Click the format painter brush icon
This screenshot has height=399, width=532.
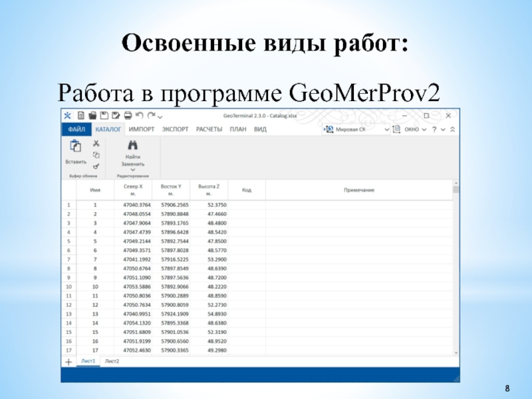(96, 166)
